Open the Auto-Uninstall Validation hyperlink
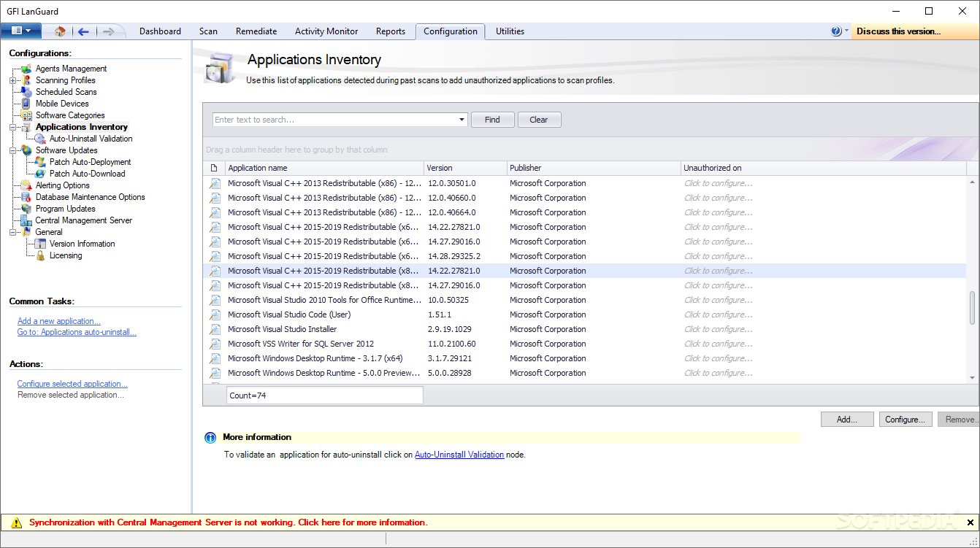The height and width of the screenshot is (548, 980). 459,455
